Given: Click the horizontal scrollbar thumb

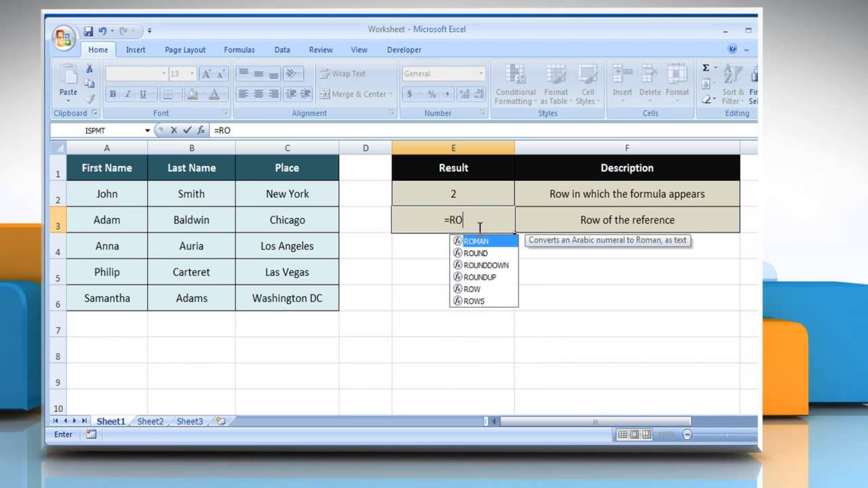Looking at the screenshot, I should click(x=595, y=421).
